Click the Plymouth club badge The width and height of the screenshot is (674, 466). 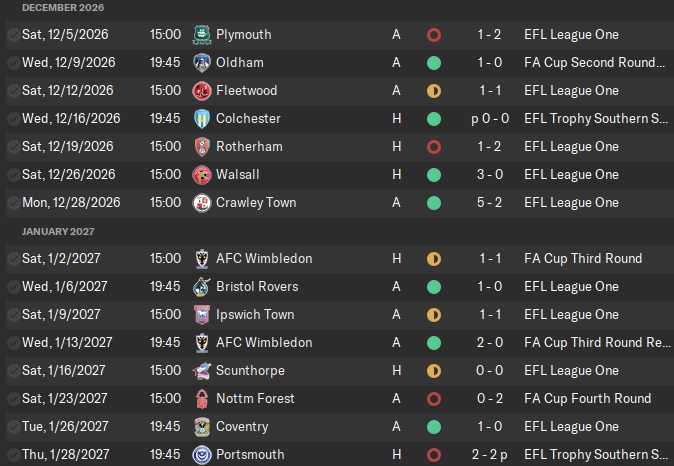coord(201,35)
